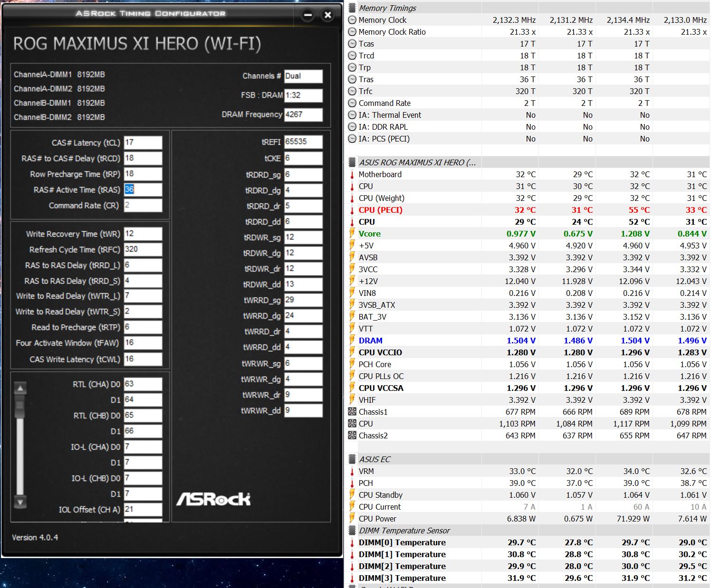This screenshot has height=588, width=711.
Task: Click the Version 4.0.4 text
Action: point(35,537)
